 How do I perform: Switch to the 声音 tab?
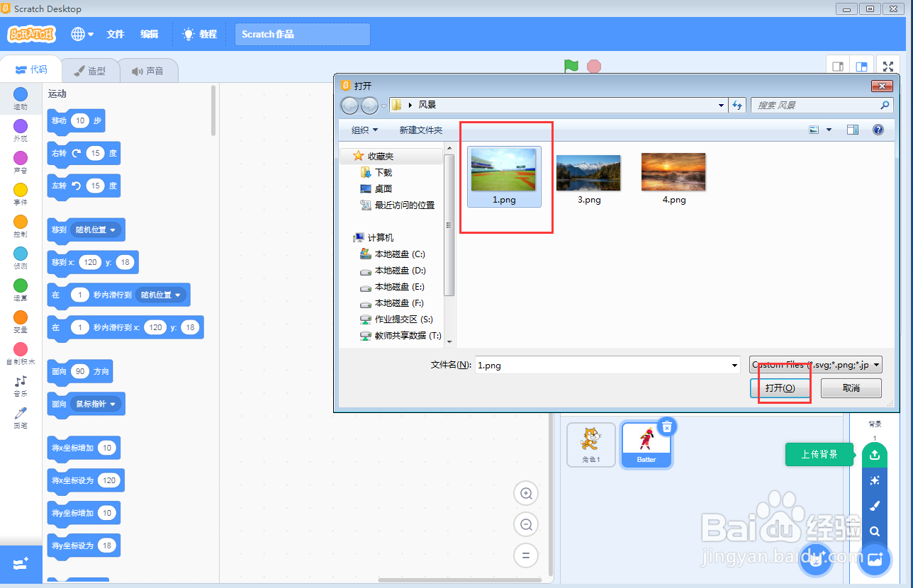pos(147,71)
